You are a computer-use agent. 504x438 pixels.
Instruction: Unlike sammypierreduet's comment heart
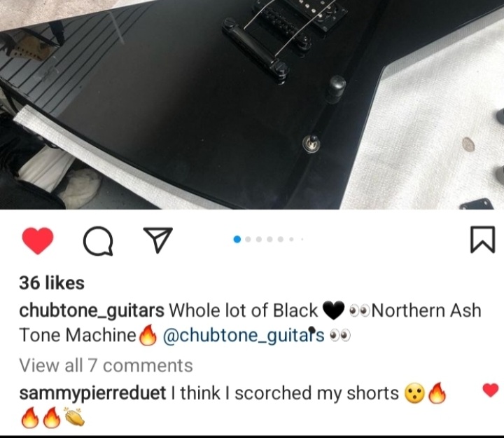click(491, 390)
